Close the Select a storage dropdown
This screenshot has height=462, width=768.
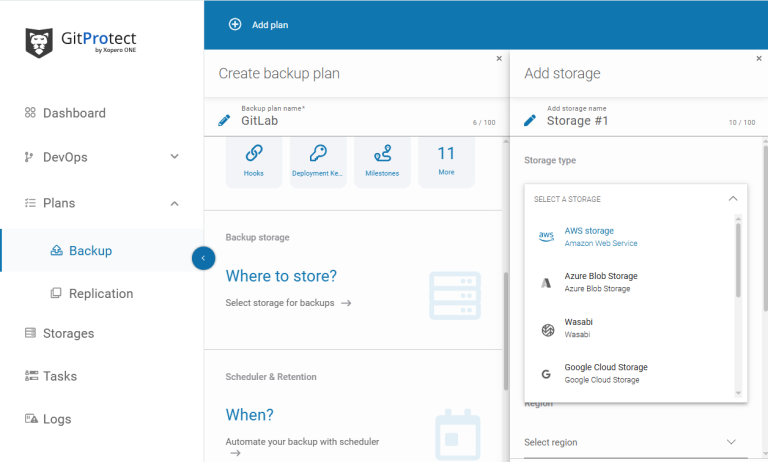[x=732, y=199]
